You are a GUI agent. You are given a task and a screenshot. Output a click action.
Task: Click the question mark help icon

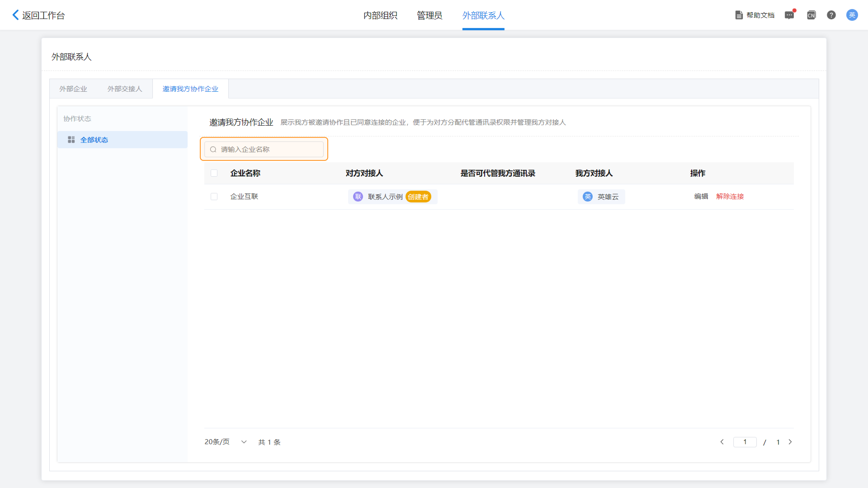[831, 15]
